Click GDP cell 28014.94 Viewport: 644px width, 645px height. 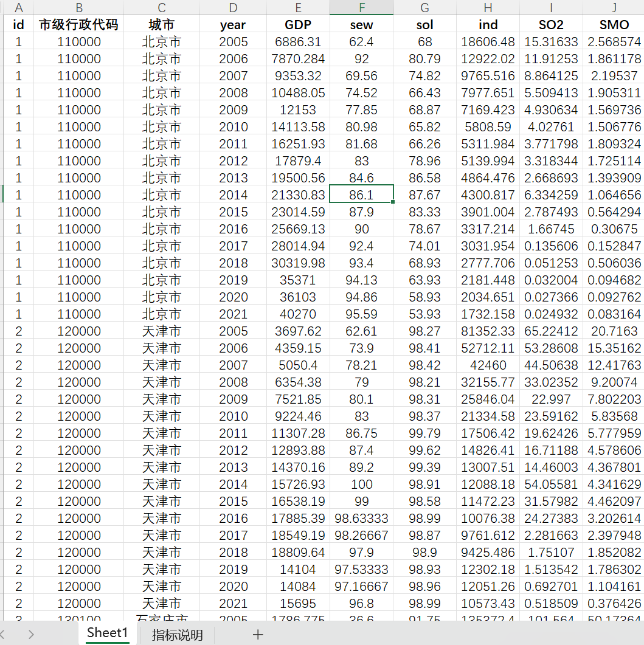(x=299, y=246)
